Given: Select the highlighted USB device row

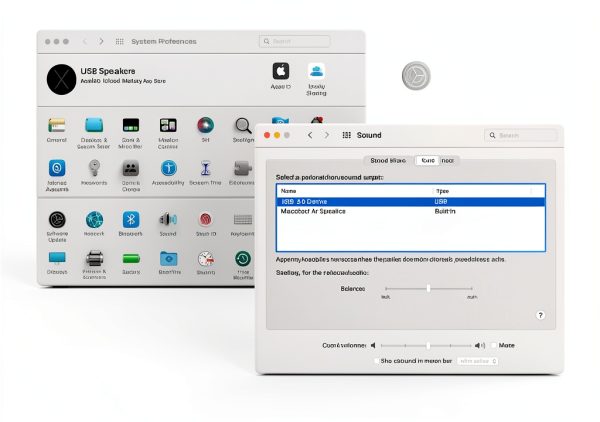Looking at the screenshot, I should click(x=411, y=202).
